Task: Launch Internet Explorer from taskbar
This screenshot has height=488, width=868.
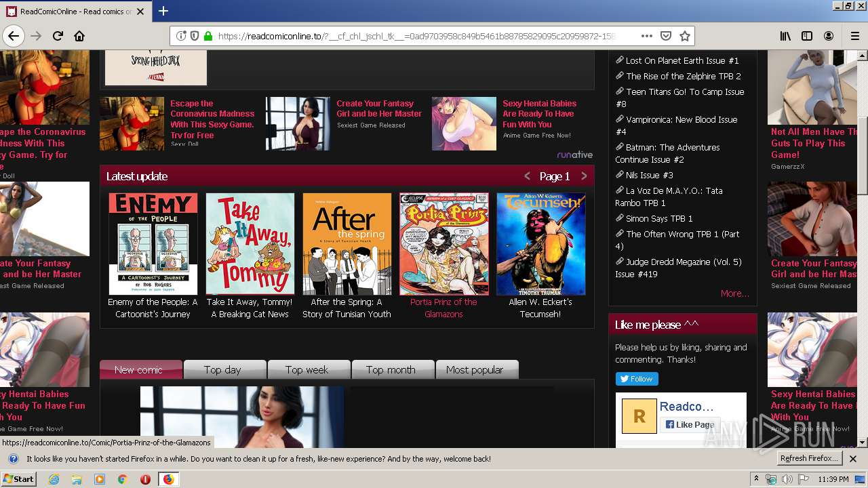Action: coord(54,479)
